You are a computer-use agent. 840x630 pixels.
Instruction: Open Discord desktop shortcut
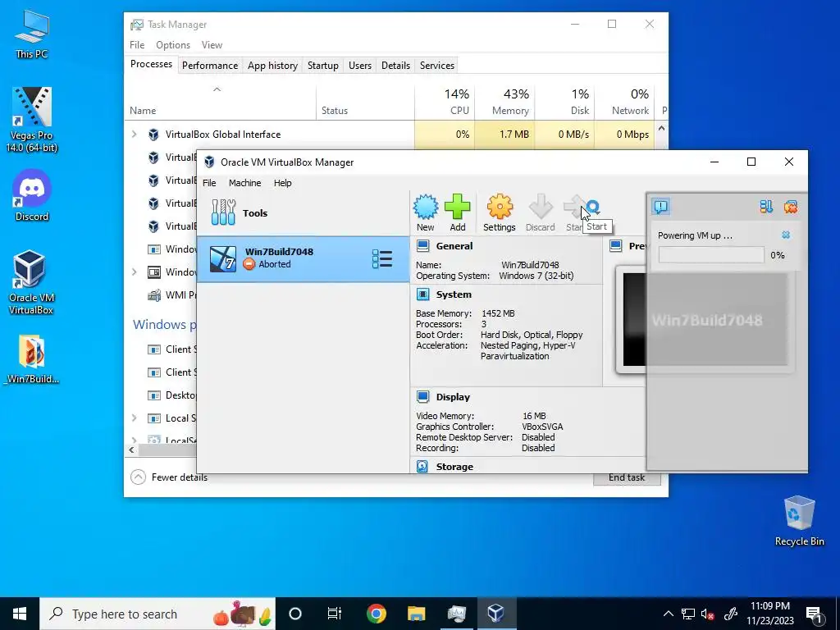click(32, 195)
